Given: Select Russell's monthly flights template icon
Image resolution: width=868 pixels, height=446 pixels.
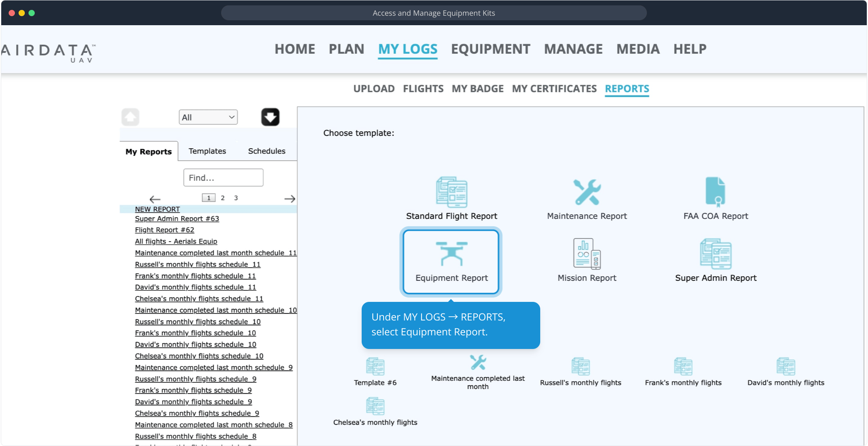Looking at the screenshot, I should (x=580, y=367).
